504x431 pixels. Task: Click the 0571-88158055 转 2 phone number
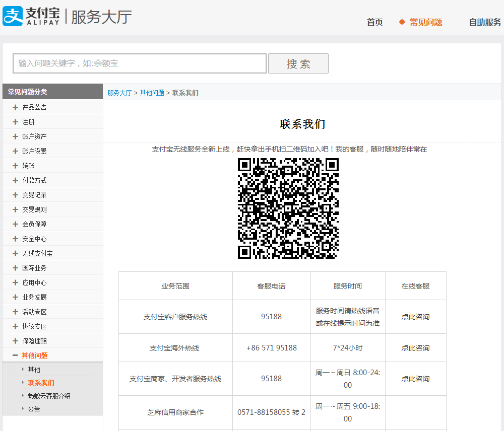(x=271, y=412)
